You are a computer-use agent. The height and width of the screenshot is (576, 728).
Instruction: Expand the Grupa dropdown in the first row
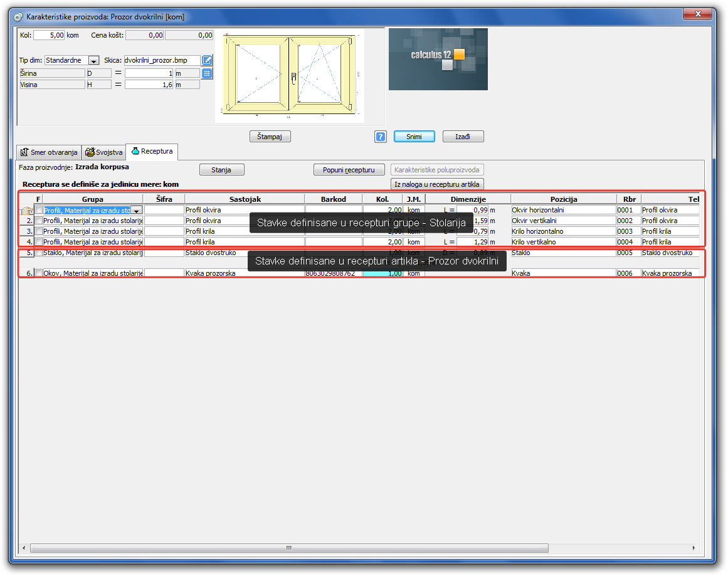[x=136, y=211]
